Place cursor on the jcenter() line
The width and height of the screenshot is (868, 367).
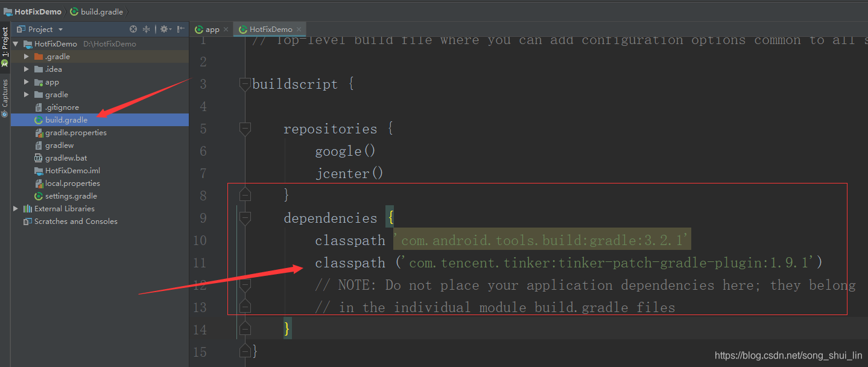[349, 174]
